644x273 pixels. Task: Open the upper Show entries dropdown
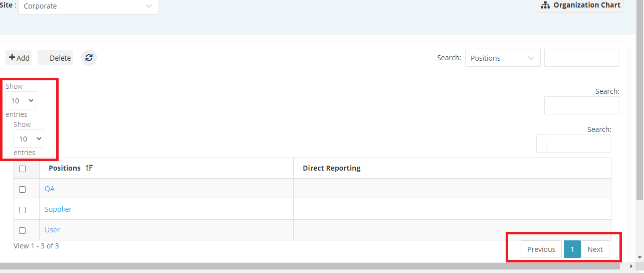[21, 100]
